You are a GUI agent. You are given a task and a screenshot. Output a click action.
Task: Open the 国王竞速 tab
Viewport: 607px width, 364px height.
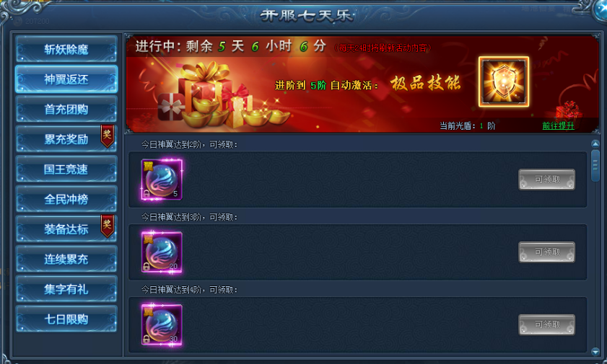coord(66,169)
